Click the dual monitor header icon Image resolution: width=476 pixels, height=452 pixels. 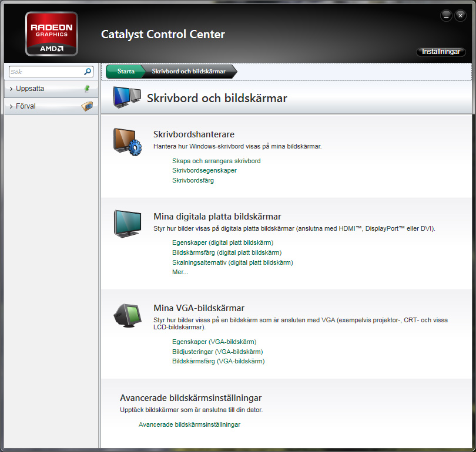[x=127, y=97]
